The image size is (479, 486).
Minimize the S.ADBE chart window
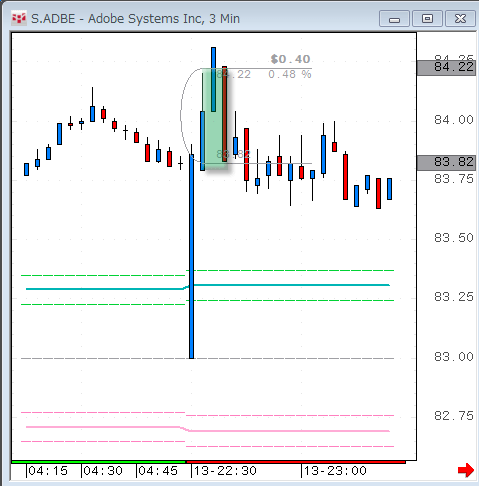tap(394, 19)
